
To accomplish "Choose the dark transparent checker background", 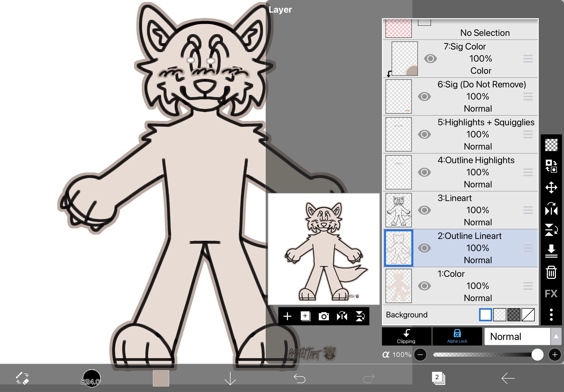I will click(514, 315).
